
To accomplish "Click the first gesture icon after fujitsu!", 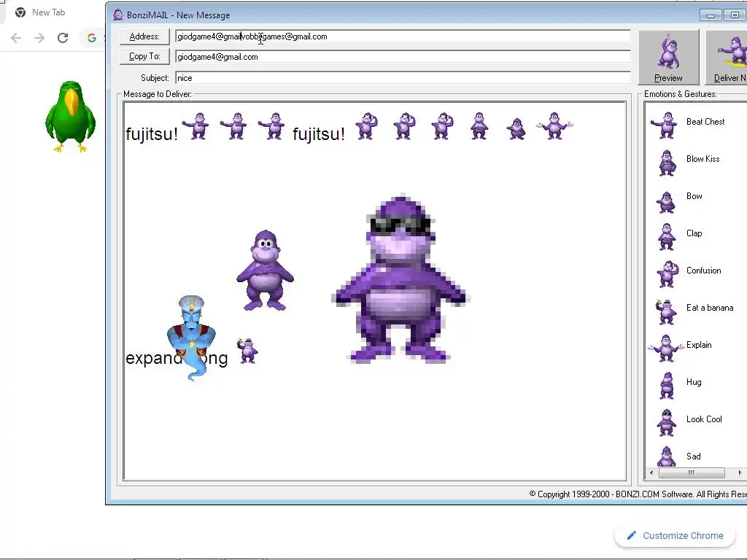I will (x=196, y=126).
